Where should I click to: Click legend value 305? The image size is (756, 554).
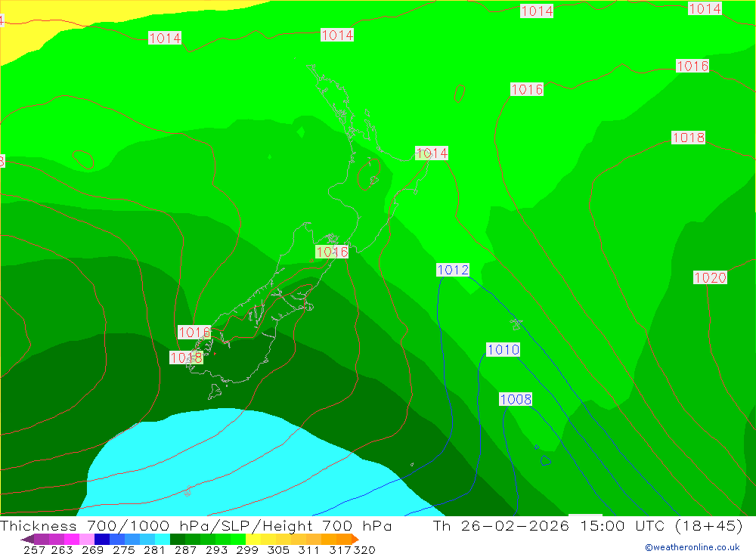(x=277, y=549)
